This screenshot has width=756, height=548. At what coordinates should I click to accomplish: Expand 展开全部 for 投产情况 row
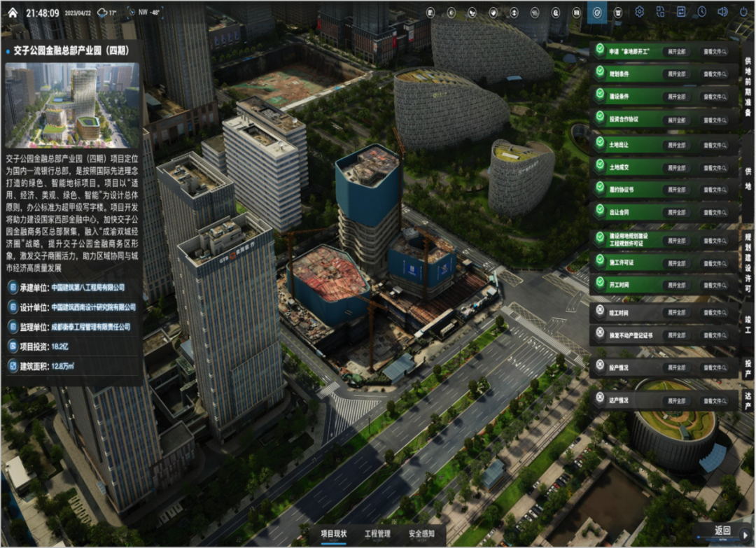point(677,367)
